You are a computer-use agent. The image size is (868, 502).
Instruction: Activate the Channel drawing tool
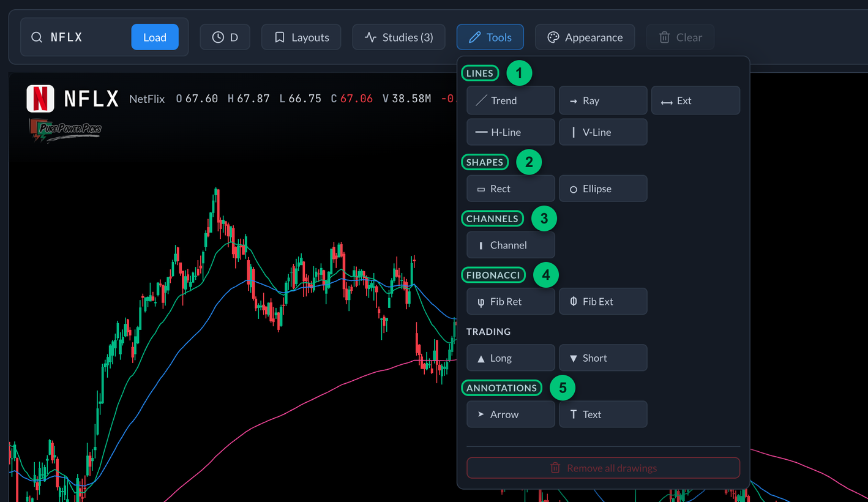point(511,245)
